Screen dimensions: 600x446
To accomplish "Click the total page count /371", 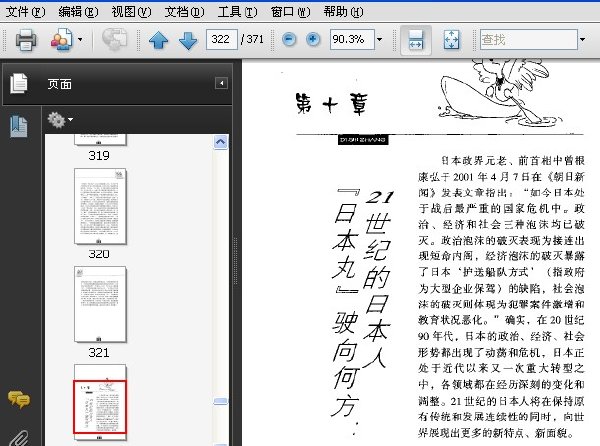I will [x=253, y=39].
